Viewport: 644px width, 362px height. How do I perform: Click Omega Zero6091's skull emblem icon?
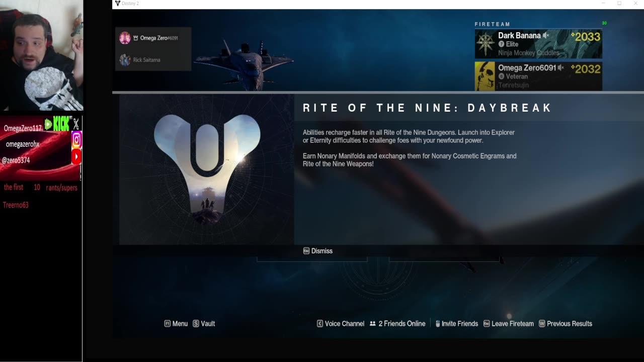point(485,76)
